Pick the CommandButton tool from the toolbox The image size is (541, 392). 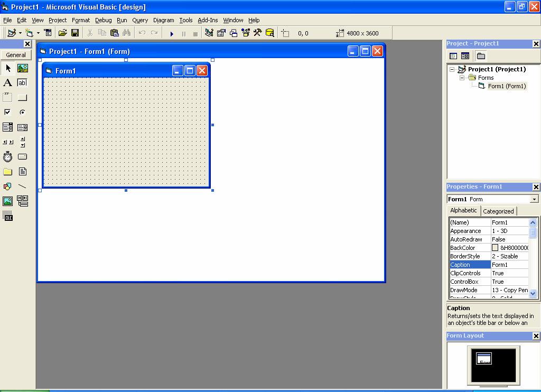click(x=22, y=97)
